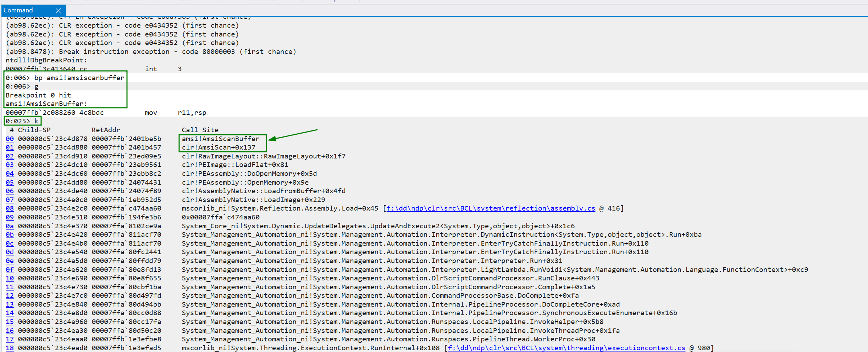Select the 'bp amsi!amsiscanbuffer' command line
The width and height of the screenshot is (868, 352).
click(65, 78)
